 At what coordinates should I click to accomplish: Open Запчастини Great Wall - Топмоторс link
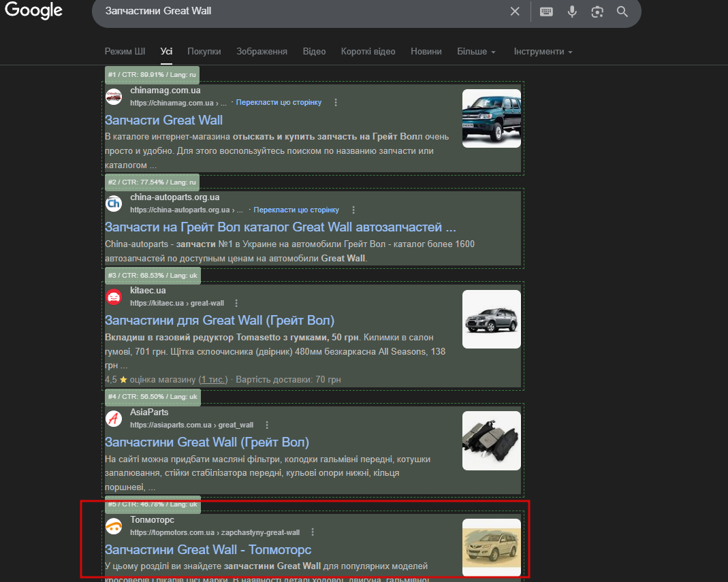tap(208, 549)
